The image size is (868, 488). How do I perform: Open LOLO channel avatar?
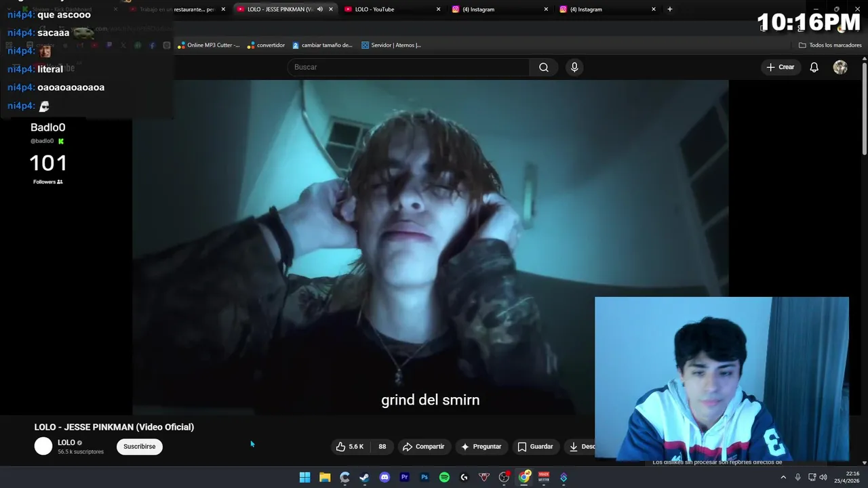click(x=43, y=446)
